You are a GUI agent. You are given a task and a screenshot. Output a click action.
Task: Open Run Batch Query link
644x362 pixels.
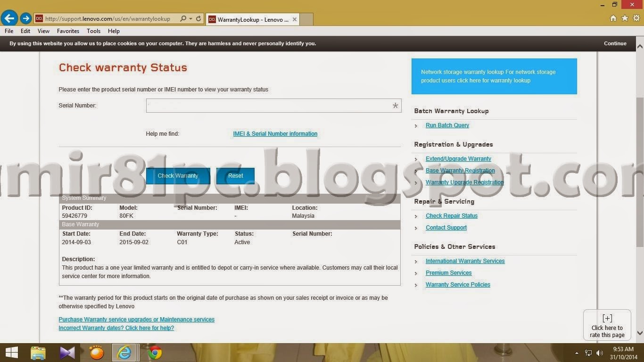(x=447, y=125)
